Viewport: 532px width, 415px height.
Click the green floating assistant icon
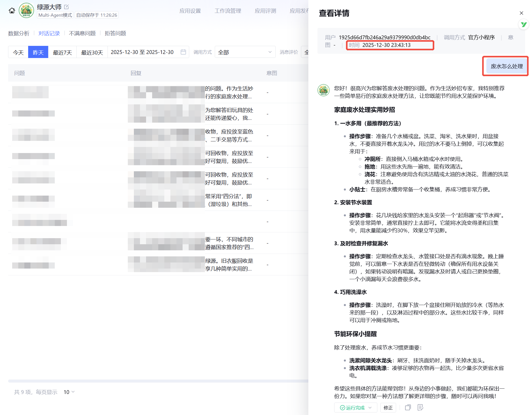(523, 24)
